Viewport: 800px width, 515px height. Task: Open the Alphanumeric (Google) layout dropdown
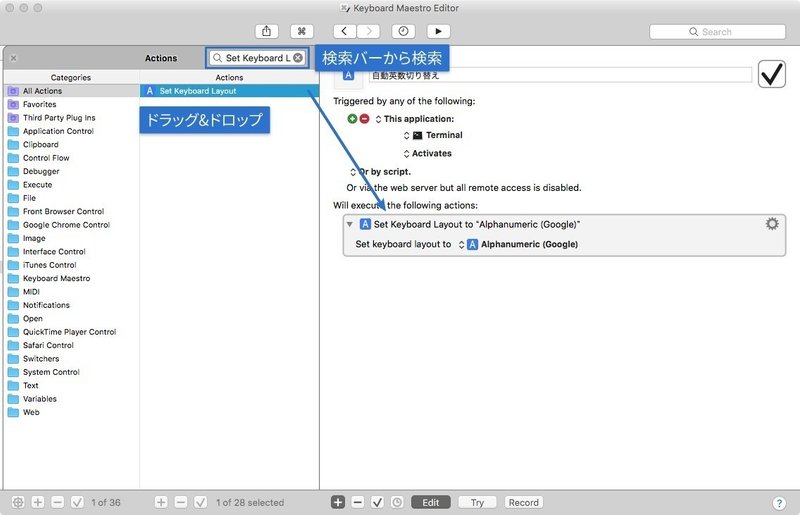pyautogui.click(x=518, y=244)
